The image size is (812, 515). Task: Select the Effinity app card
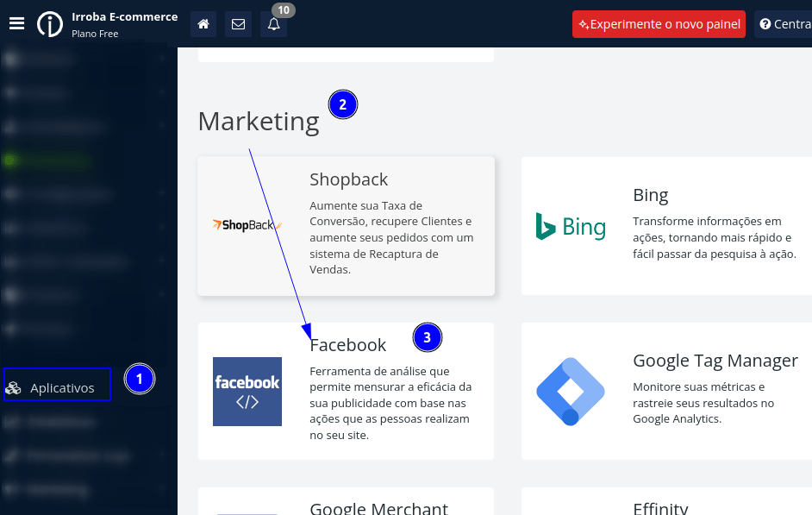tap(666, 502)
